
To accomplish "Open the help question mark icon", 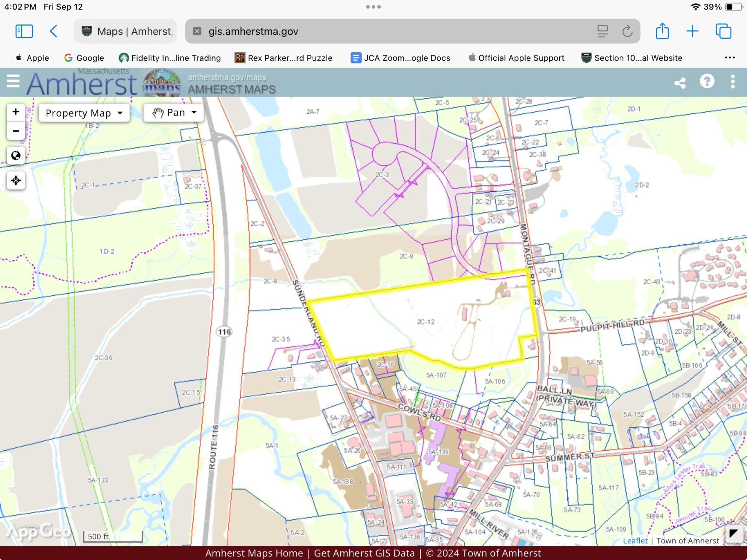I will (x=707, y=82).
